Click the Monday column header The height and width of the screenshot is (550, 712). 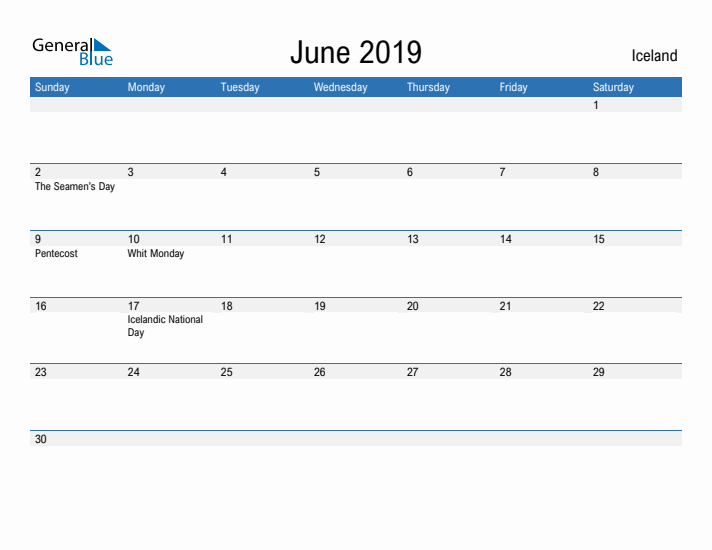146,87
